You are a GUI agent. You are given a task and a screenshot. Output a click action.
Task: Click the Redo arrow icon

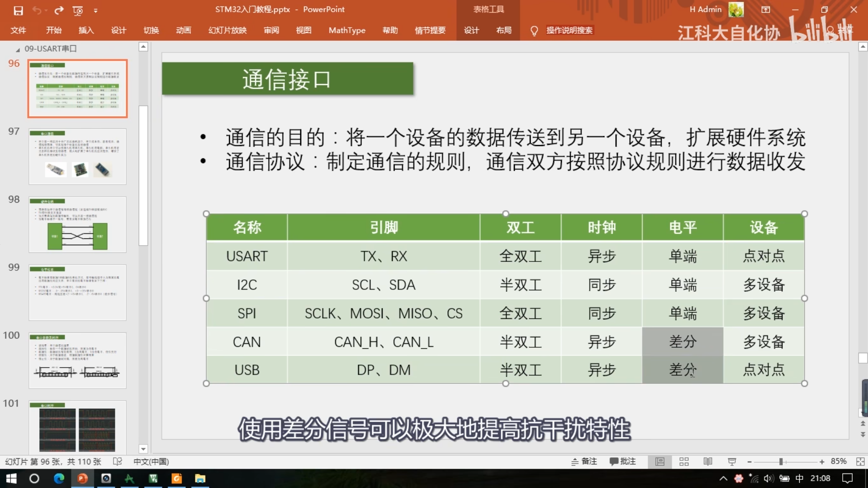click(x=59, y=10)
